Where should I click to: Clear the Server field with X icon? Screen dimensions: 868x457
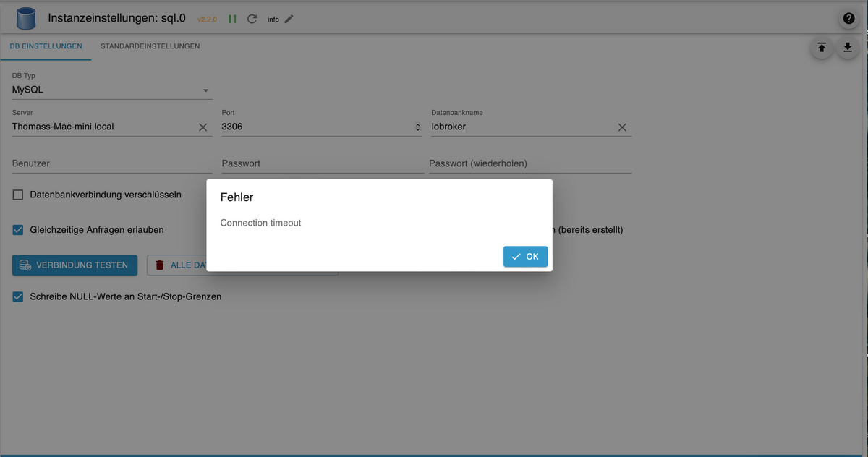(x=203, y=127)
